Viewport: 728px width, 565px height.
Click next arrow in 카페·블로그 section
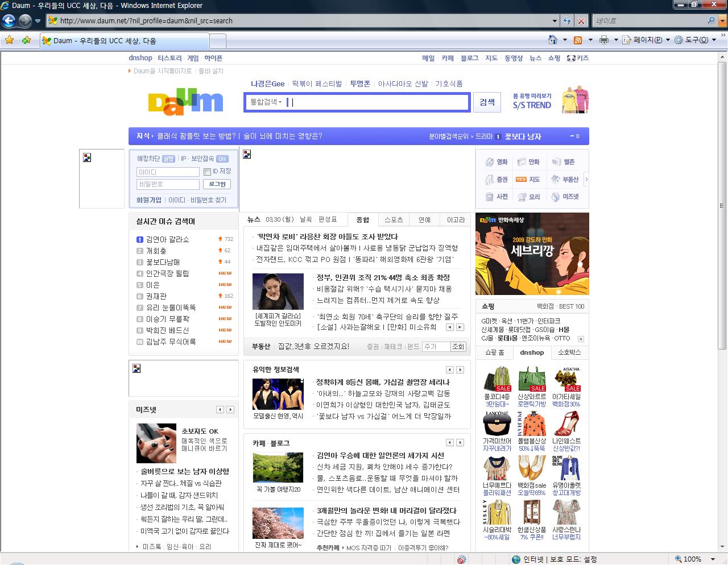click(460, 442)
